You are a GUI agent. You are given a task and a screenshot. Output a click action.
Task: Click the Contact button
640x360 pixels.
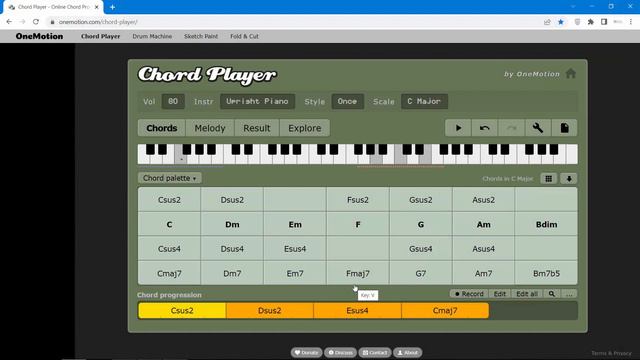[x=375, y=353]
